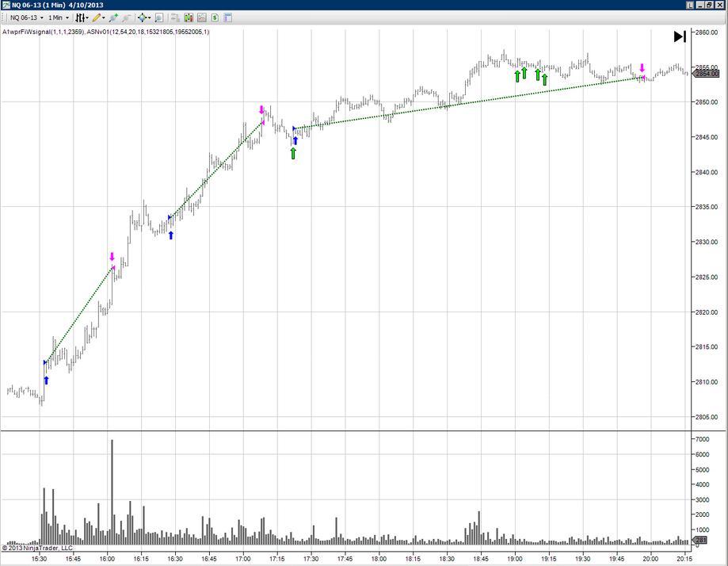Viewport: 728px width, 566px height.
Task: Click the tallest volume bar near 16:00
Action: (x=112, y=491)
